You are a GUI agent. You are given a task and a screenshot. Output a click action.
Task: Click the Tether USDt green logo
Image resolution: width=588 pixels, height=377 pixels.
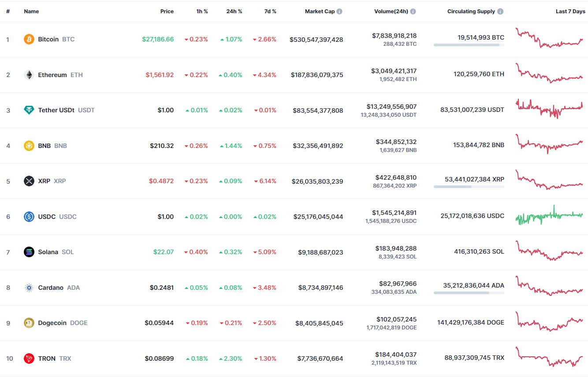pyautogui.click(x=29, y=110)
